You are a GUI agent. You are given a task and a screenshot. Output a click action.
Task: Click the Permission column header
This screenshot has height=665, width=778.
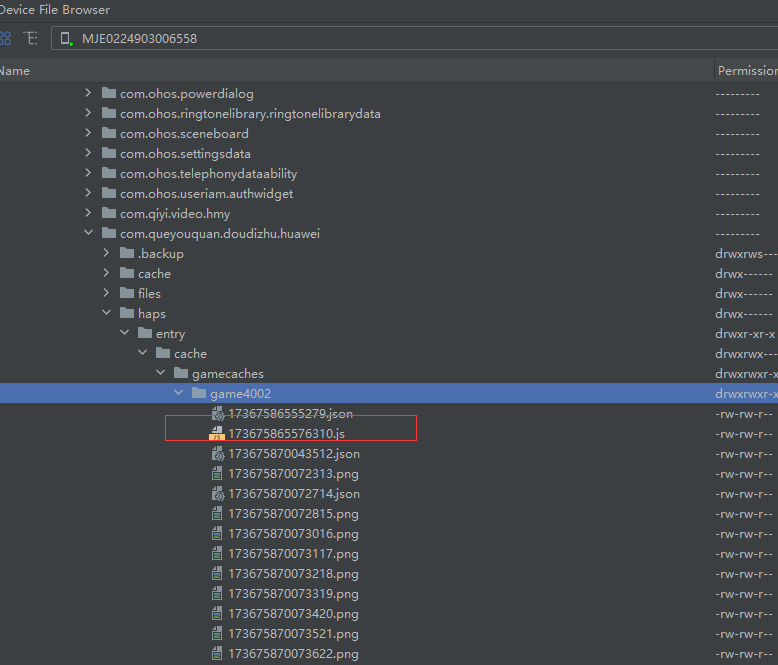[747, 71]
